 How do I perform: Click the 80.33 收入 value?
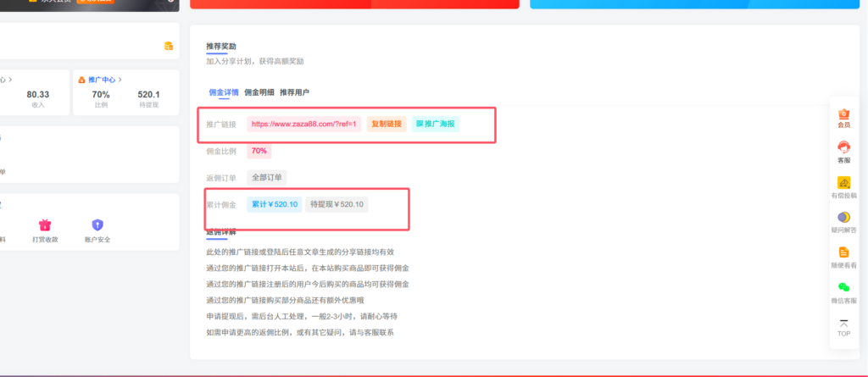pyautogui.click(x=38, y=95)
